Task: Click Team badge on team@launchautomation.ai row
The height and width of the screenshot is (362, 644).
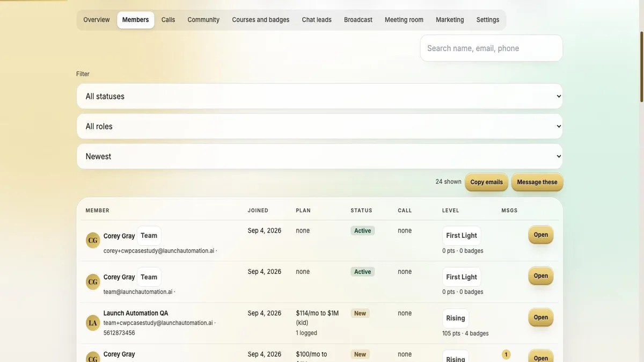Action: click(149, 277)
